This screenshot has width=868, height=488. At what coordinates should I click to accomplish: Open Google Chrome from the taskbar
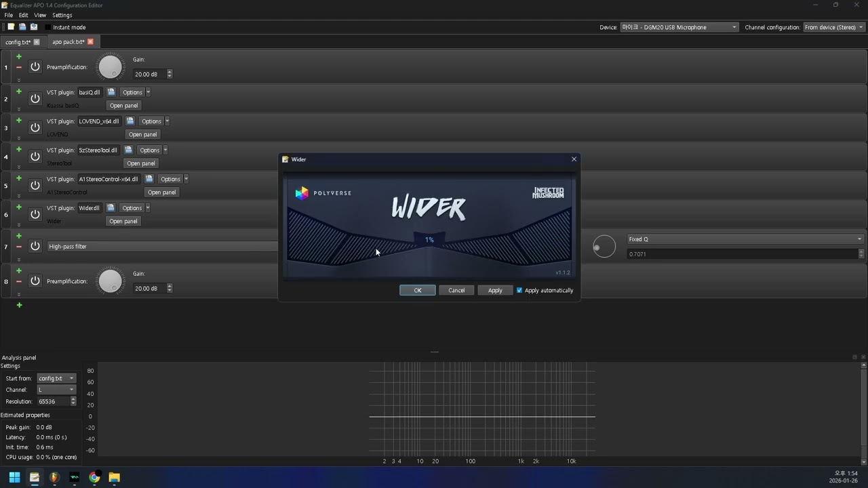pyautogui.click(x=94, y=477)
